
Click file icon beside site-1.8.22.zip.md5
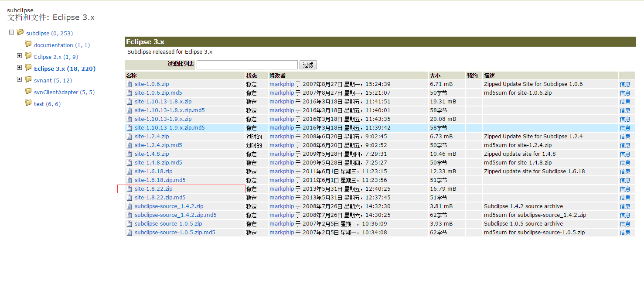tap(129, 198)
